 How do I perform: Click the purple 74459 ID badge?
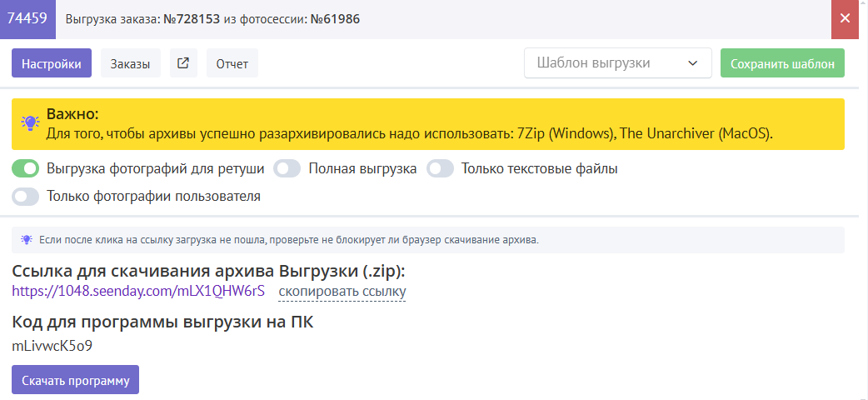27,18
